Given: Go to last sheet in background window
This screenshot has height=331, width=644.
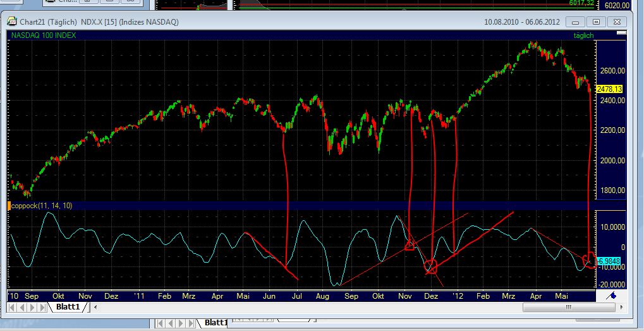Looking at the screenshot, I should point(191,323).
